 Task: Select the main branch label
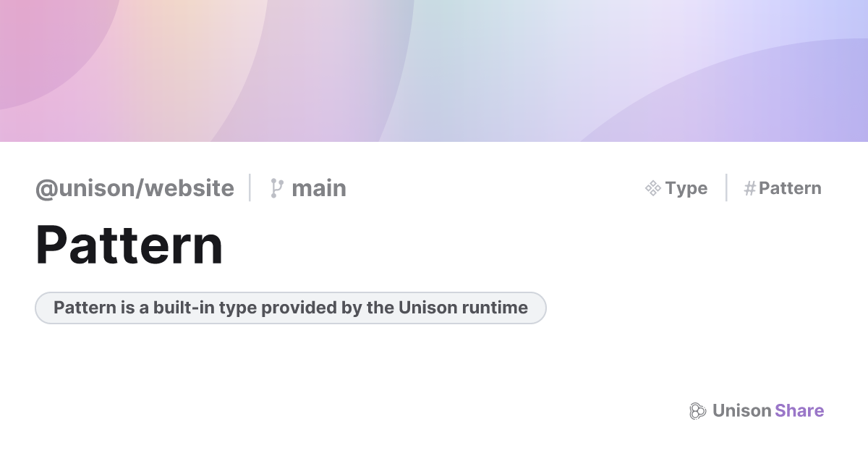(x=318, y=188)
